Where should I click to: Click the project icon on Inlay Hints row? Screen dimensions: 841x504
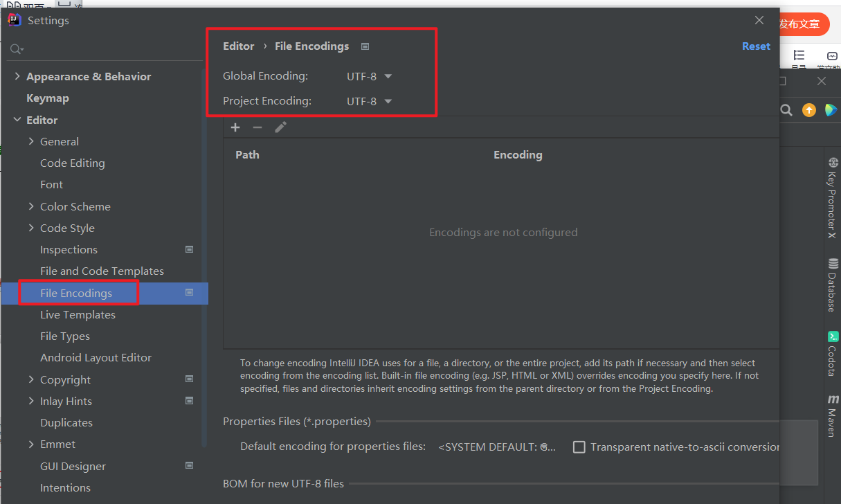click(x=190, y=401)
